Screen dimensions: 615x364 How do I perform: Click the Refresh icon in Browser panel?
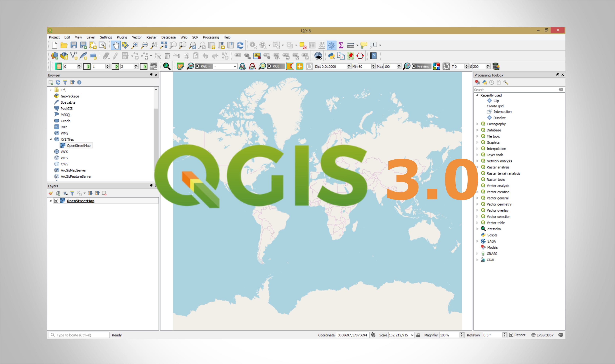[58, 82]
